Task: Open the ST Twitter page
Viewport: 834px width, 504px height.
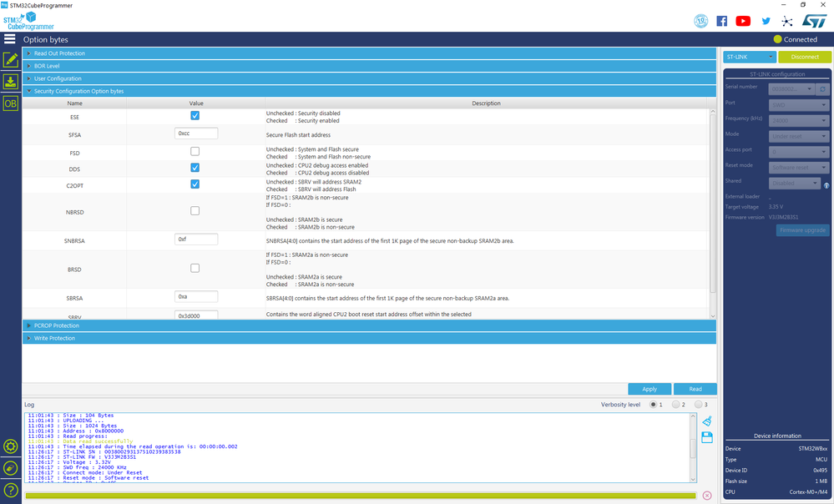Action: [x=766, y=21]
